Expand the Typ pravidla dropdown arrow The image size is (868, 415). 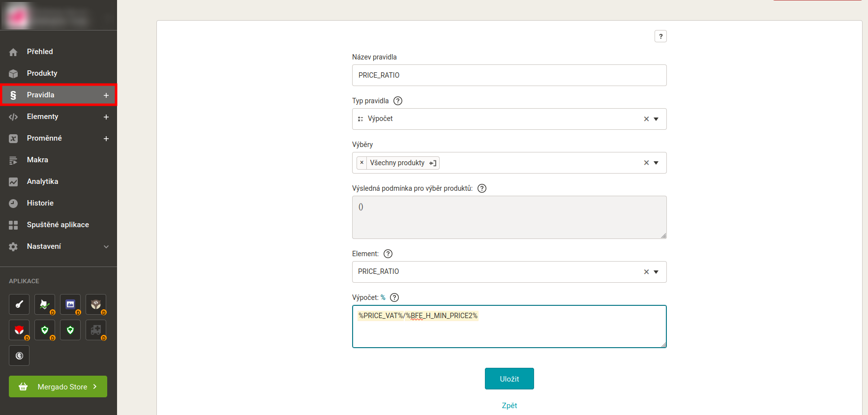[x=656, y=119]
